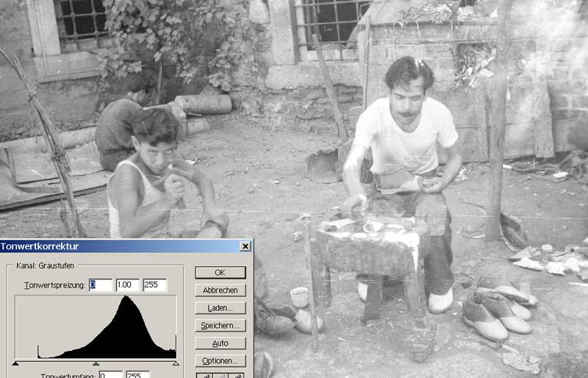Select the white highlight slider triangle
Viewport: 588px width, 378px height.
(x=175, y=363)
